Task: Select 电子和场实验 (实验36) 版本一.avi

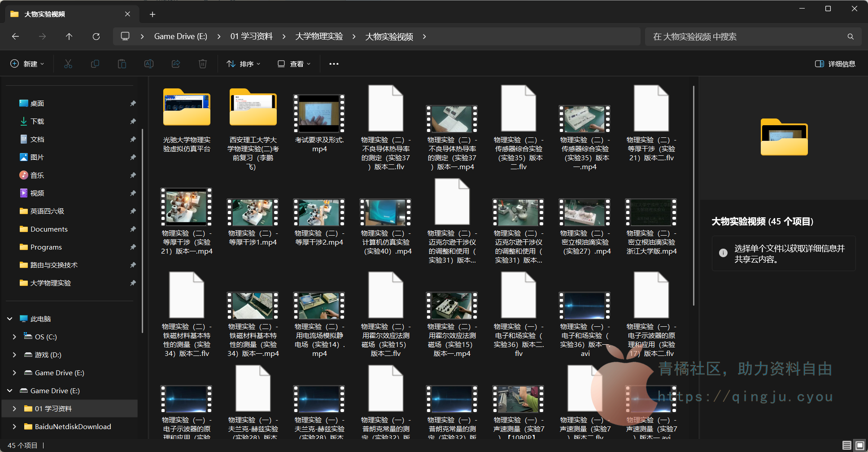Action: tap(585, 324)
